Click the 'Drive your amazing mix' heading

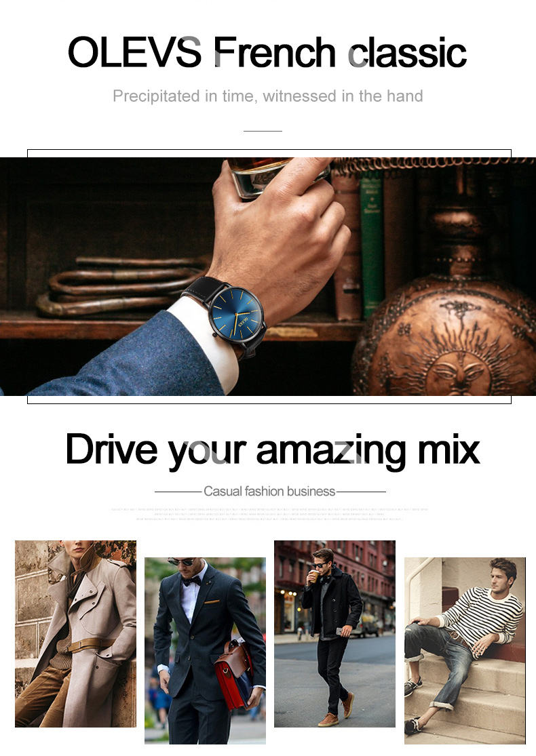coord(273,451)
